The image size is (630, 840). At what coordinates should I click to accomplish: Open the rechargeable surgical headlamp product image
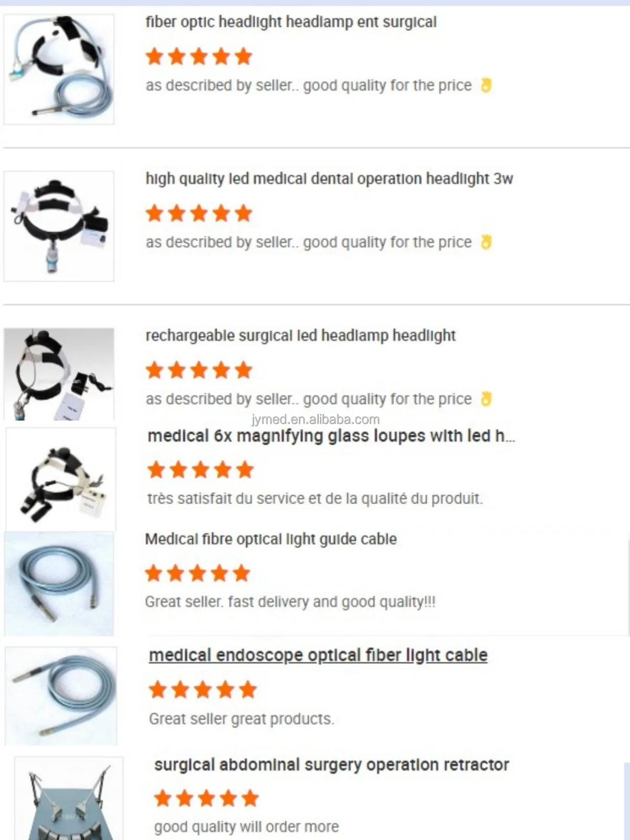(x=59, y=374)
